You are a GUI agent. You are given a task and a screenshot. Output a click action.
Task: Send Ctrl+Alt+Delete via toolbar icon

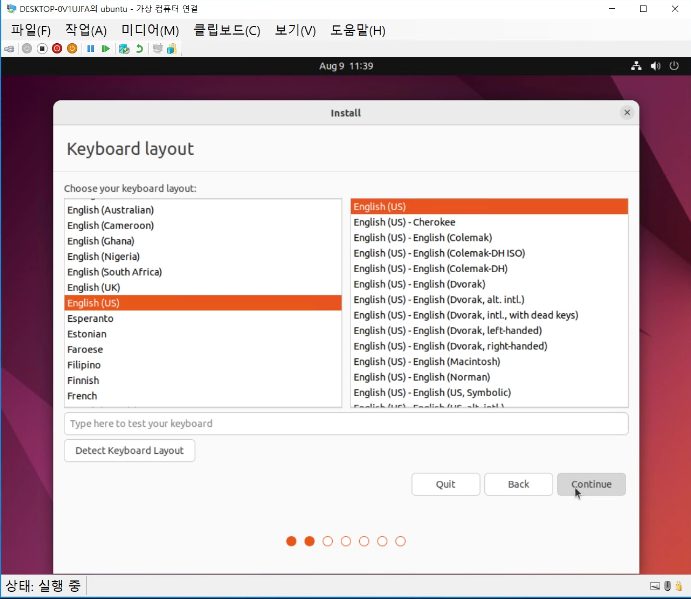point(9,48)
